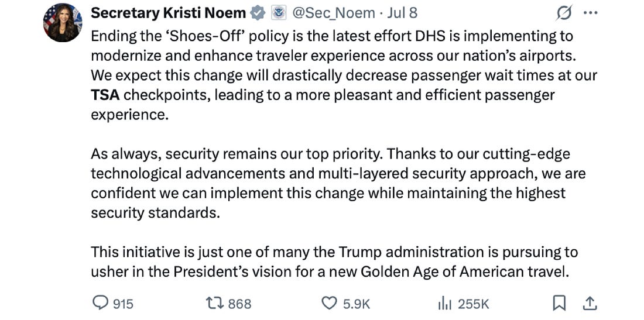Bookmark this post with bookmark icon
The width and height of the screenshot is (644, 320).
coord(559,303)
